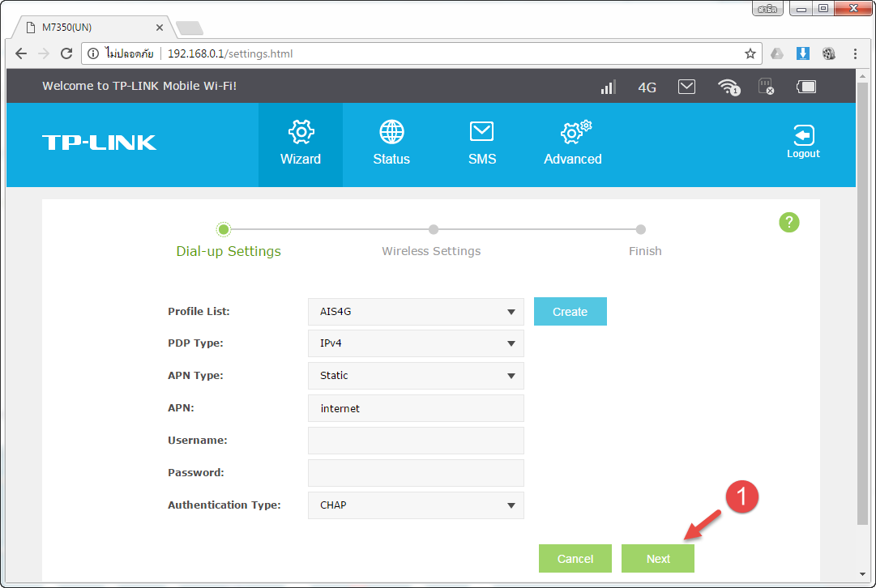Click the Thai profile name button
This screenshot has width=876, height=588.
click(x=767, y=9)
